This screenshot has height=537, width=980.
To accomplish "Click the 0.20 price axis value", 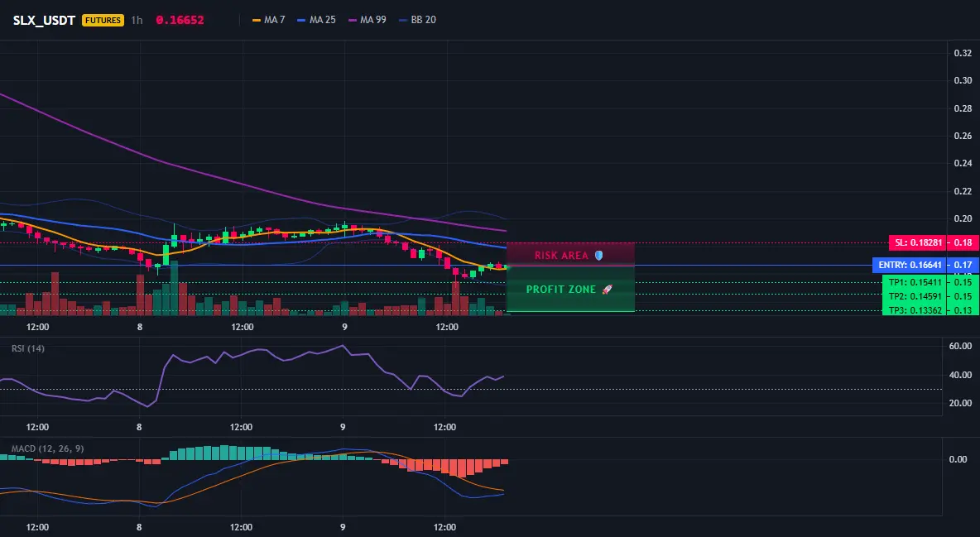I will tap(963, 218).
